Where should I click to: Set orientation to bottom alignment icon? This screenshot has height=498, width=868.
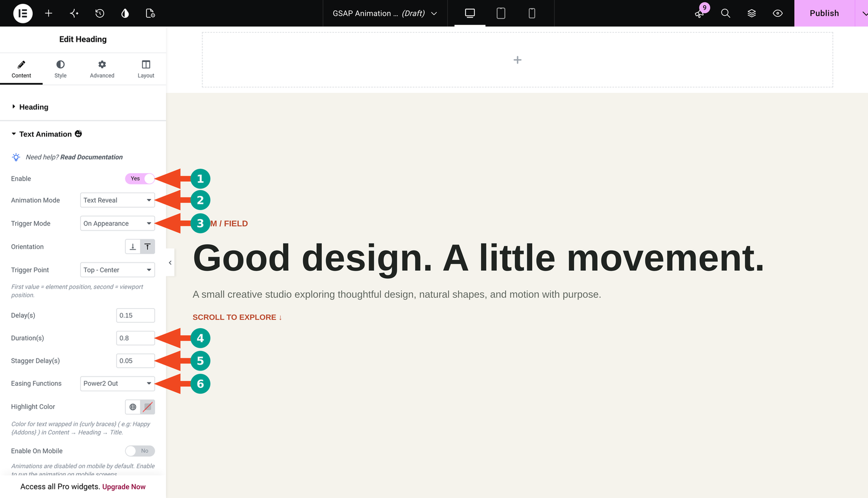(132, 246)
